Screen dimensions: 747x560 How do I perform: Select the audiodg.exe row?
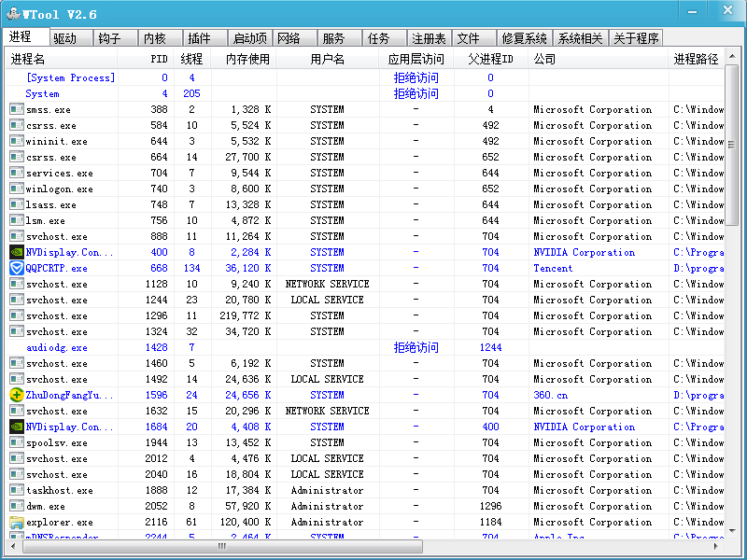pos(364,347)
